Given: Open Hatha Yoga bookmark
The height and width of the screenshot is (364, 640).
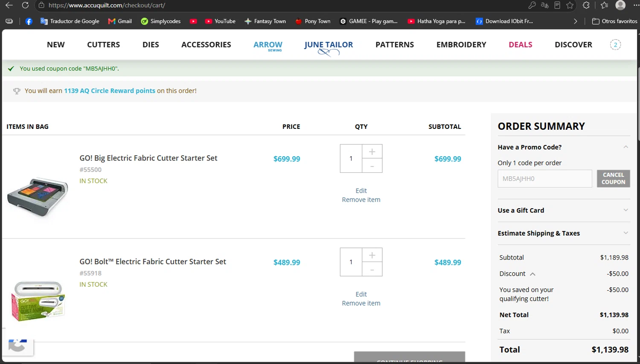Looking at the screenshot, I should [436, 21].
